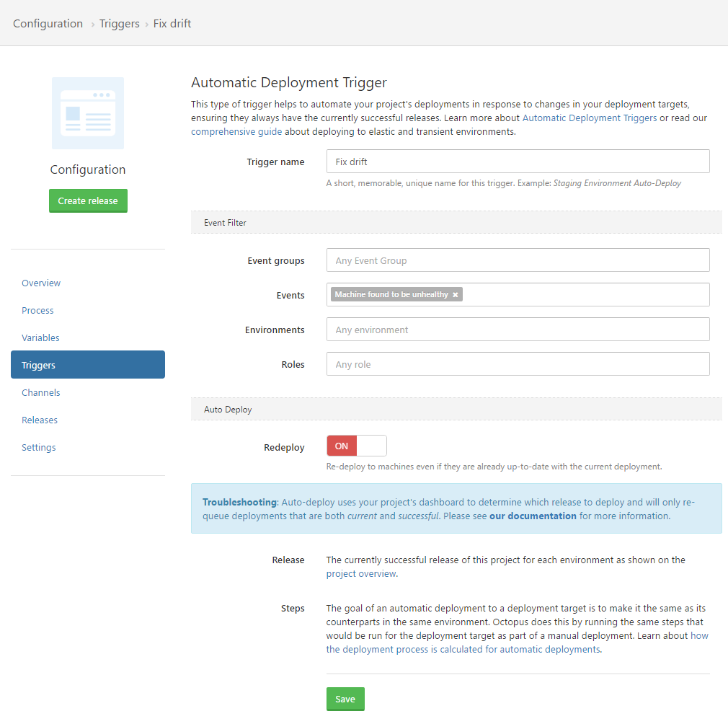
Task: Click the Triggers breadcrumb link
Action: pyautogui.click(x=120, y=24)
